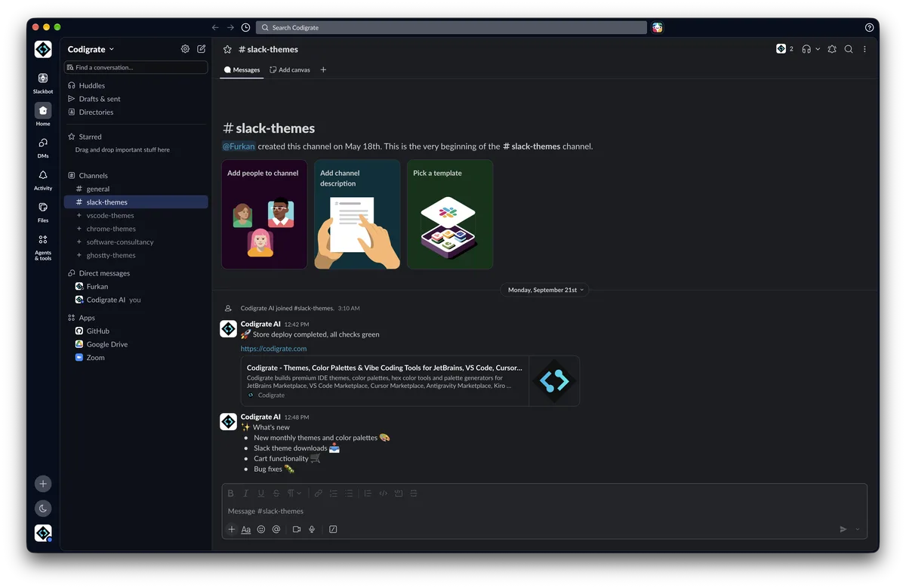Open the Codigrate workspace dropdown
The width and height of the screenshot is (906, 588).
(x=91, y=49)
